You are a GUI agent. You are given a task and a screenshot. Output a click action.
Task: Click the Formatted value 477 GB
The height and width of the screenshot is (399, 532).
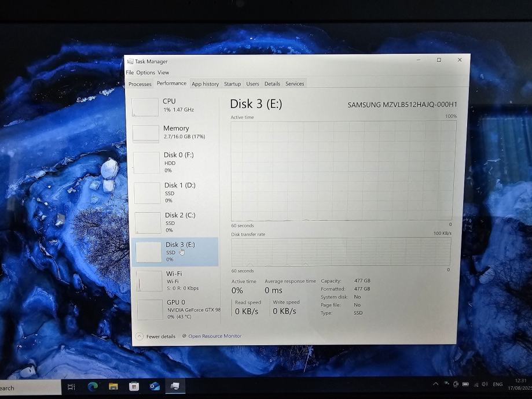[362, 289]
